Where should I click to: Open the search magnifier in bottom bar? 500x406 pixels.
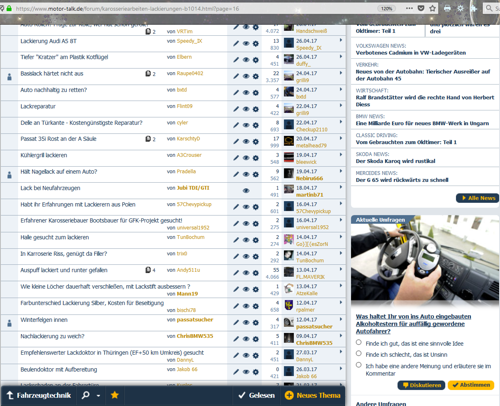coord(85,395)
